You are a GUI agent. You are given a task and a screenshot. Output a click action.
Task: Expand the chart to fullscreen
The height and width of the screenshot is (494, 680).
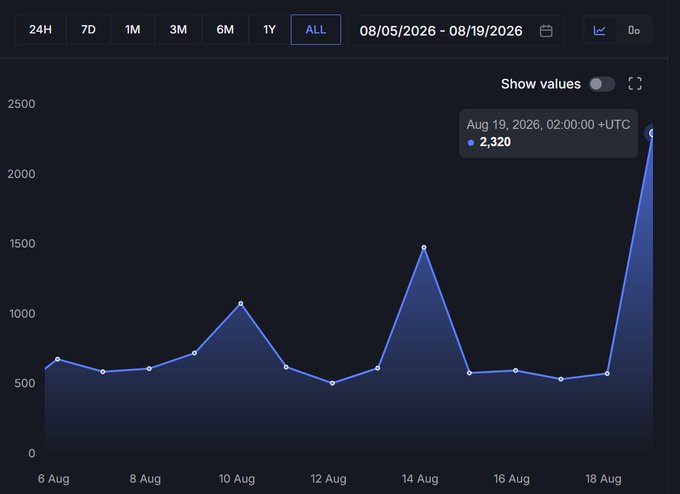coord(635,84)
